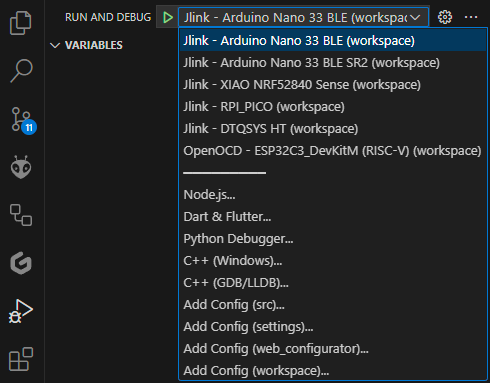Open the three-dot views and more menu
Screen dimensions: 490x383
click(x=471, y=17)
